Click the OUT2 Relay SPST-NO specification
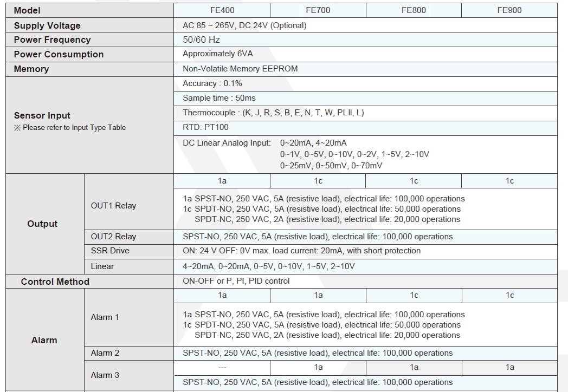 (318, 237)
